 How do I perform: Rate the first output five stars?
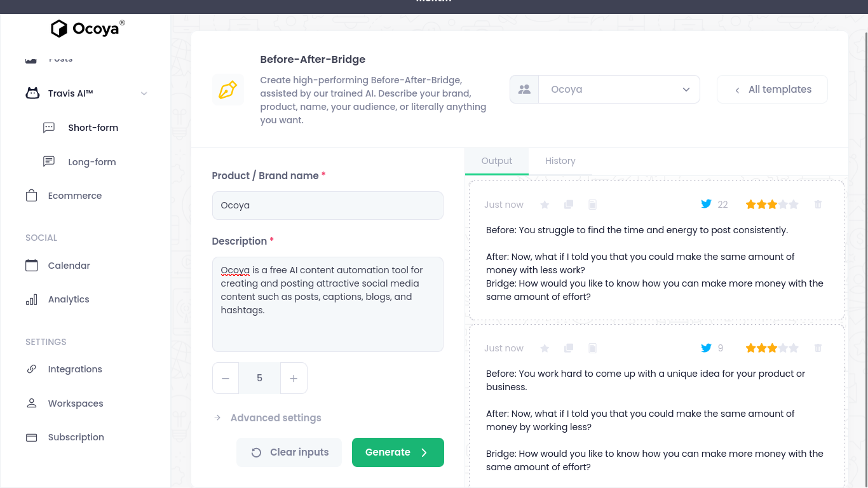(794, 205)
